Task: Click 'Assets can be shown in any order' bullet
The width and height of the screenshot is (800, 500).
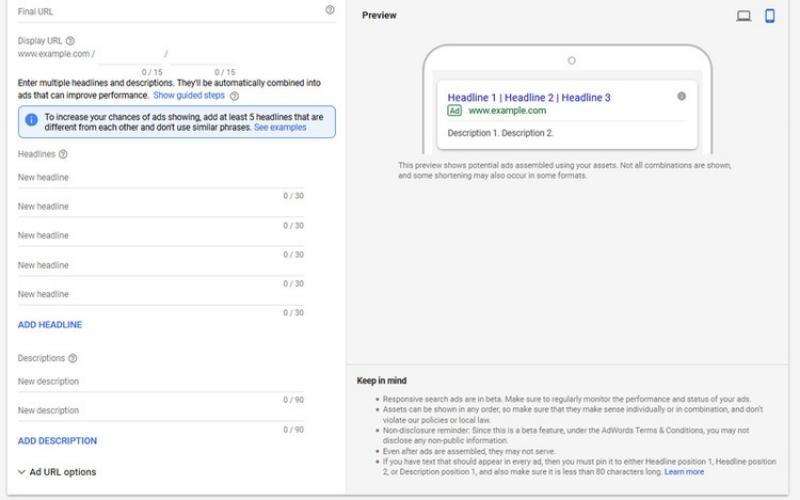Action: point(573,415)
